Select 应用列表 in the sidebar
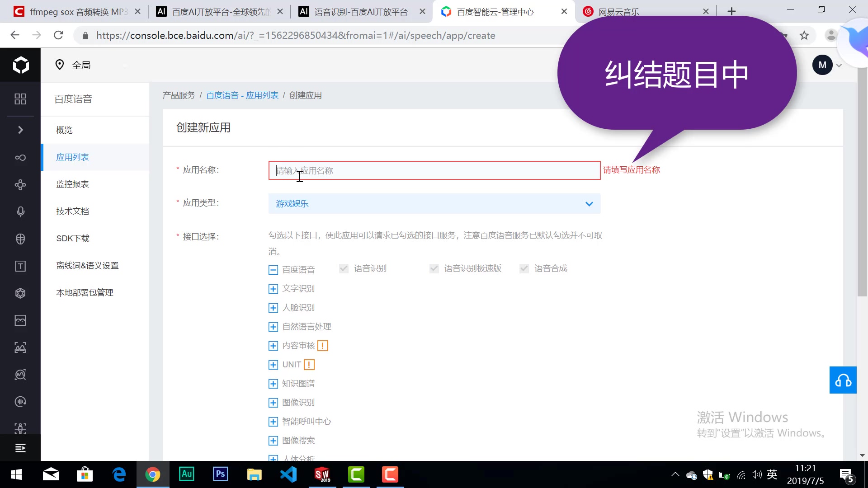The height and width of the screenshot is (488, 868). pos(95,157)
